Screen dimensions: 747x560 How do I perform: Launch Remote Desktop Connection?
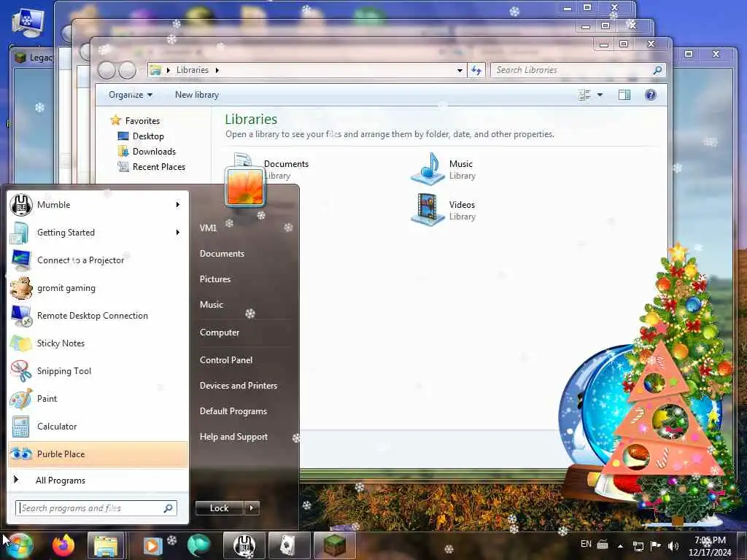pos(98,315)
